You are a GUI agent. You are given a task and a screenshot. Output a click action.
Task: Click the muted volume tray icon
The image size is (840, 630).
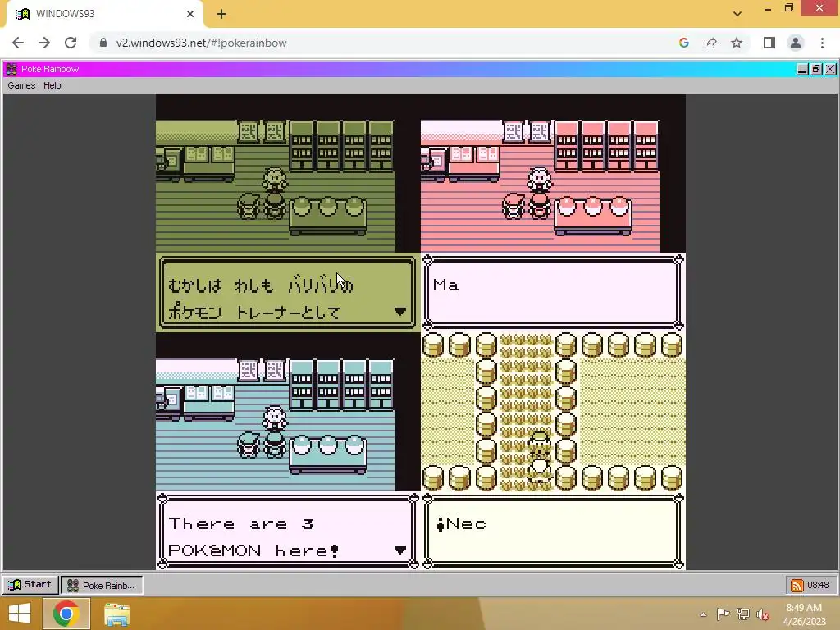[763, 614]
